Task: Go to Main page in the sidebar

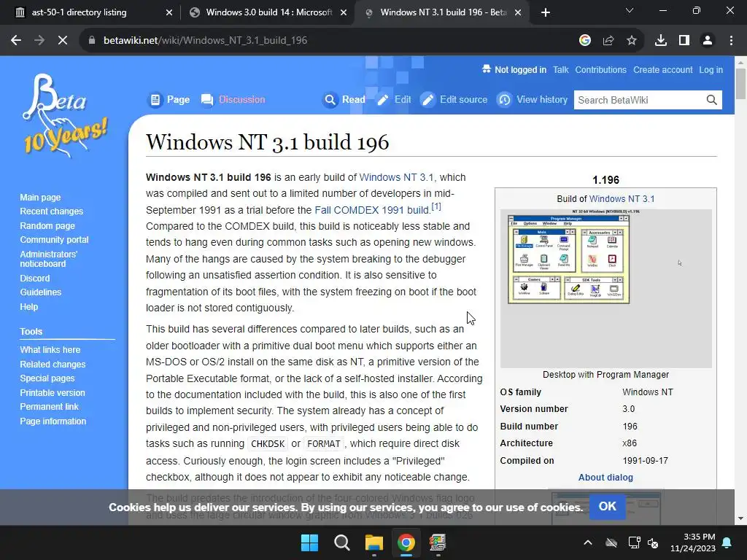Action: pos(40,197)
